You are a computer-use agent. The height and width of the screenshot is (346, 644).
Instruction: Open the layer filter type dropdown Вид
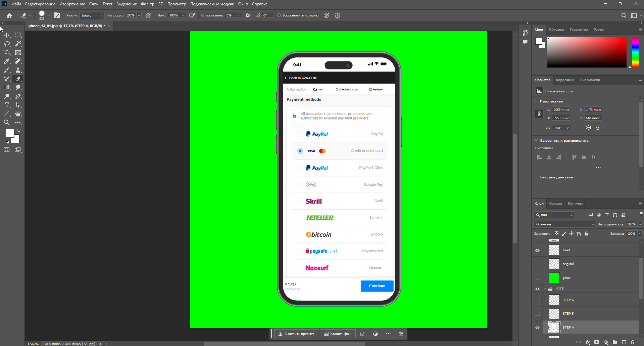tap(554, 215)
